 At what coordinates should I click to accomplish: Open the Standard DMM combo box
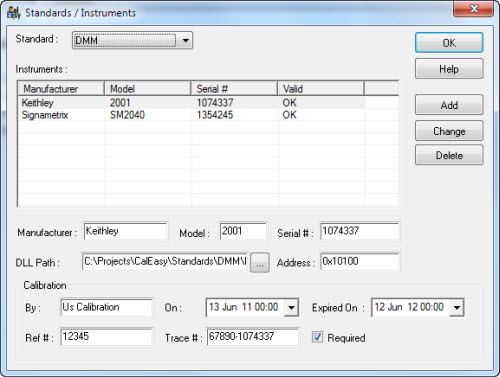132,40
